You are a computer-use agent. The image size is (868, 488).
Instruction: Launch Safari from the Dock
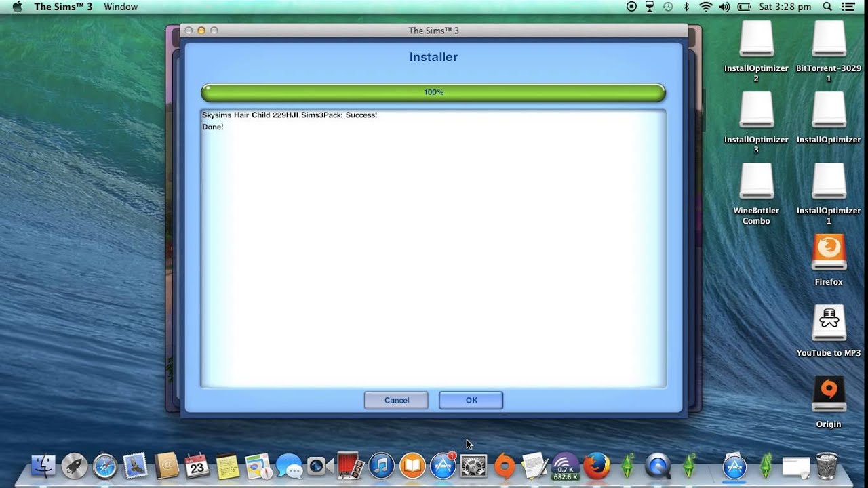point(105,466)
